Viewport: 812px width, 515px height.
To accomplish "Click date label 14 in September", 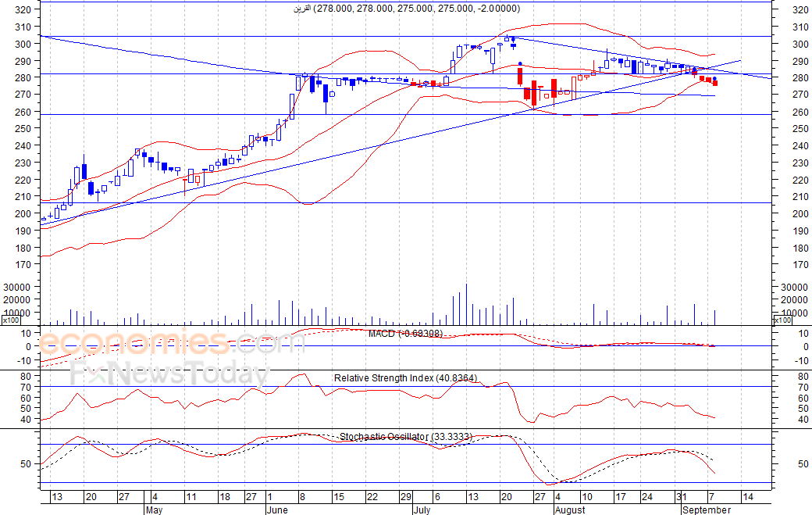I will pyautogui.click(x=747, y=497).
